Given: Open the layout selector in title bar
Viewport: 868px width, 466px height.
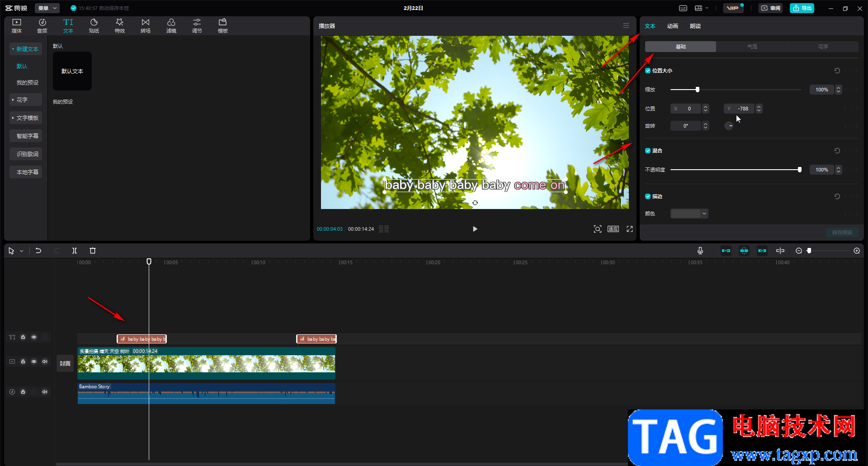Looking at the screenshot, I should [701, 8].
